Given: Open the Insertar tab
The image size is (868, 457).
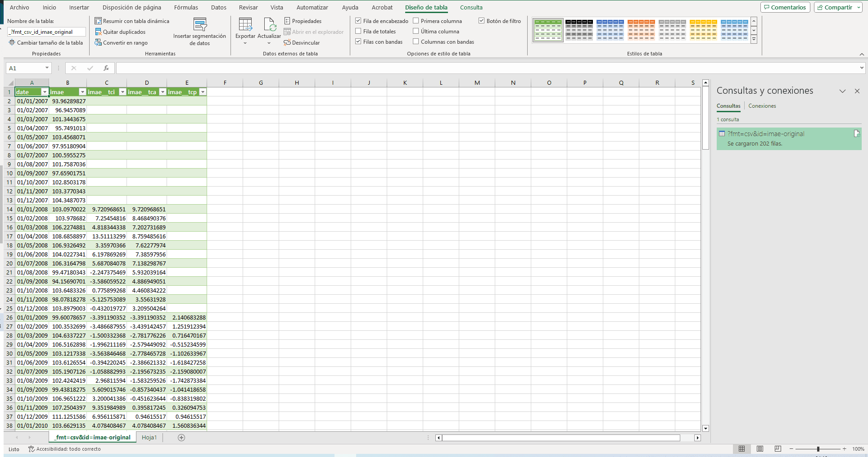Looking at the screenshot, I should click(x=79, y=7).
